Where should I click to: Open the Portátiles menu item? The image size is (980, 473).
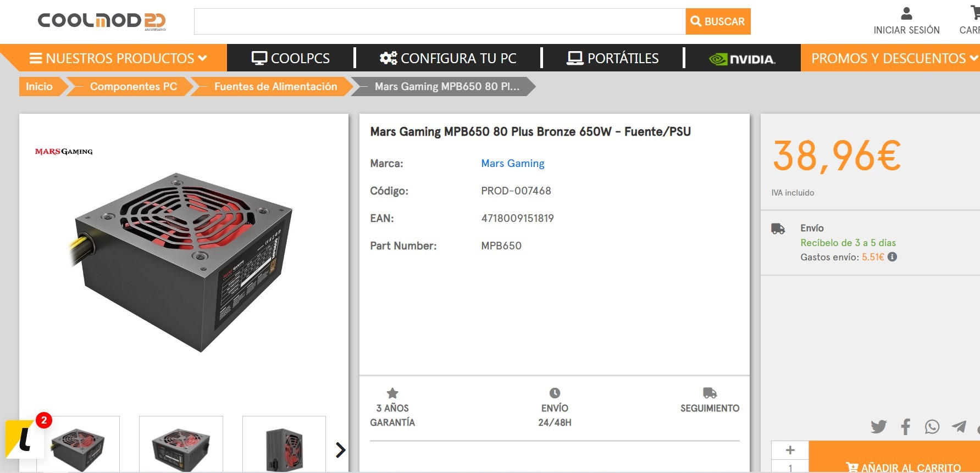click(x=613, y=58)
